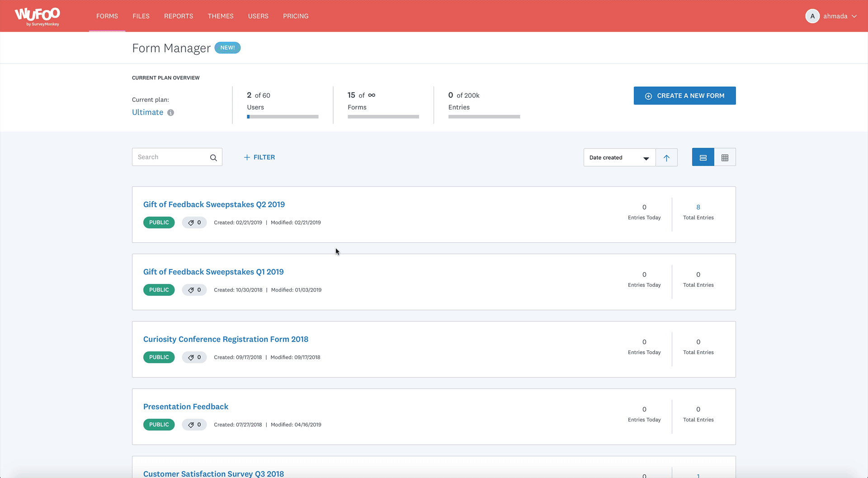The height and width of the screenshot is (478, 868).
Task: Click the ahmada user avatar
Action: coord(812,16)
